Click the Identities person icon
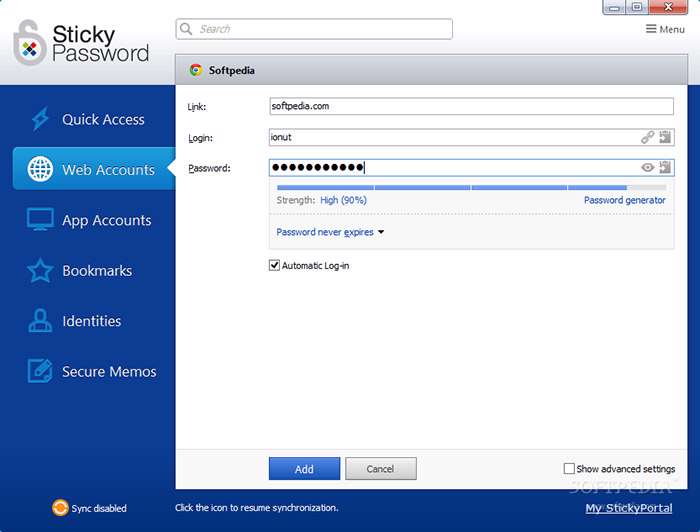 point(40,321)
